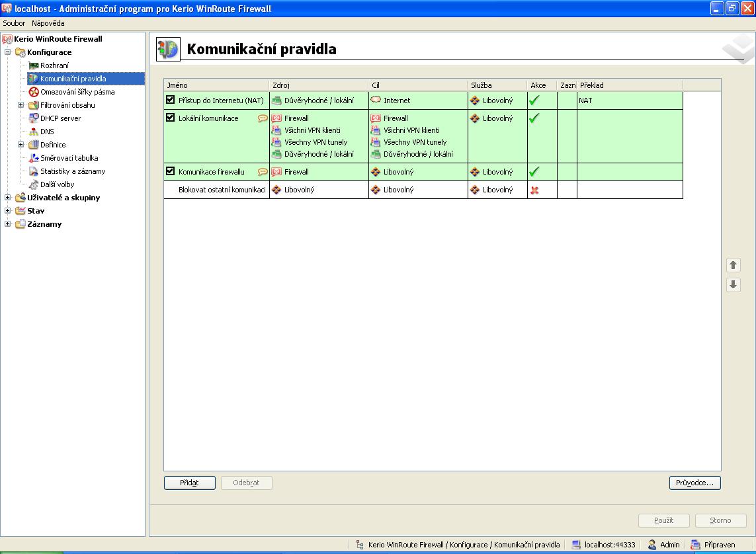Click the Filtrování obsahu folder icon
This screenshot has width=756, height=554.
point(33,105)
